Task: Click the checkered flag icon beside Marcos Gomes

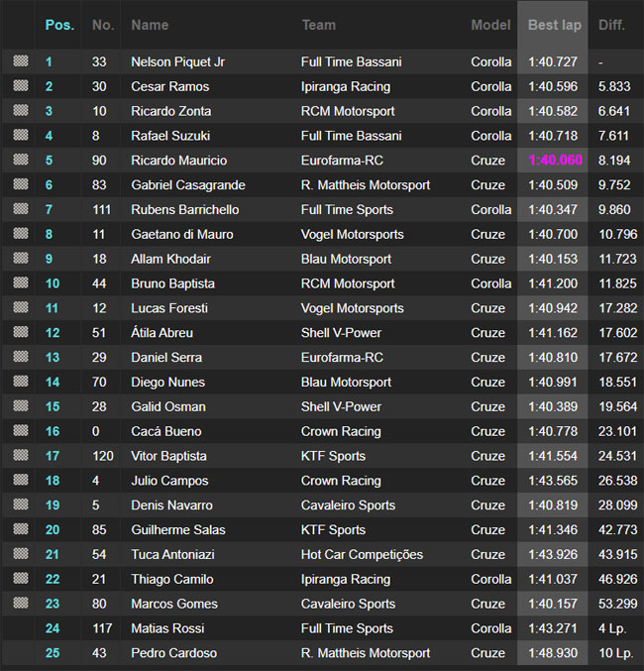Action: coord(21,603)
